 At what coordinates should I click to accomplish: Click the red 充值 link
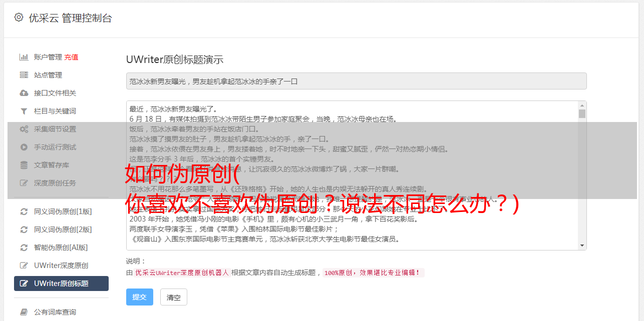pyautogui.click(x=71, y=57)
